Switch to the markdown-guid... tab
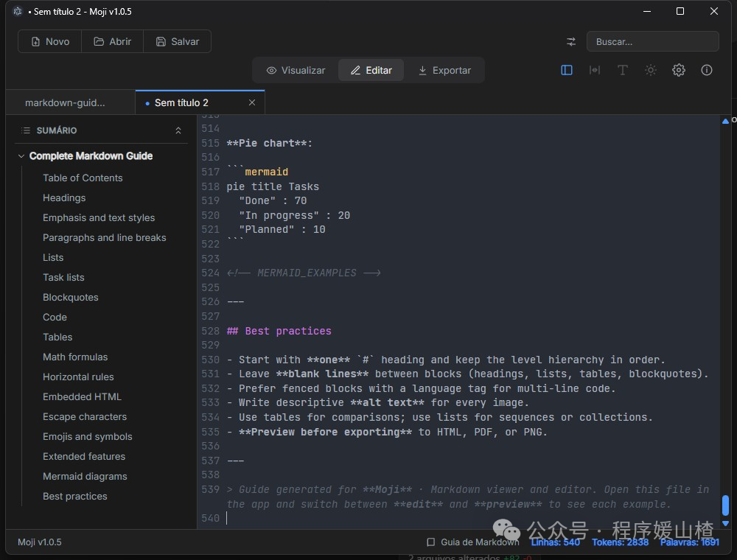 coord(71,102)
